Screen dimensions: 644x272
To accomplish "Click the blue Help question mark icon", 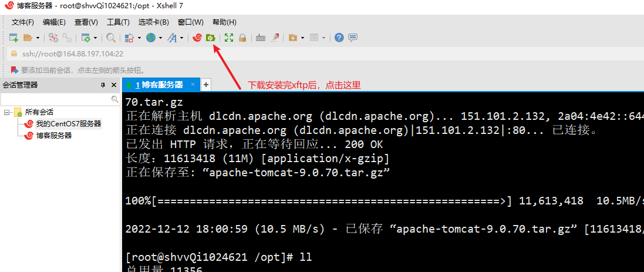I will pos(339,38).
